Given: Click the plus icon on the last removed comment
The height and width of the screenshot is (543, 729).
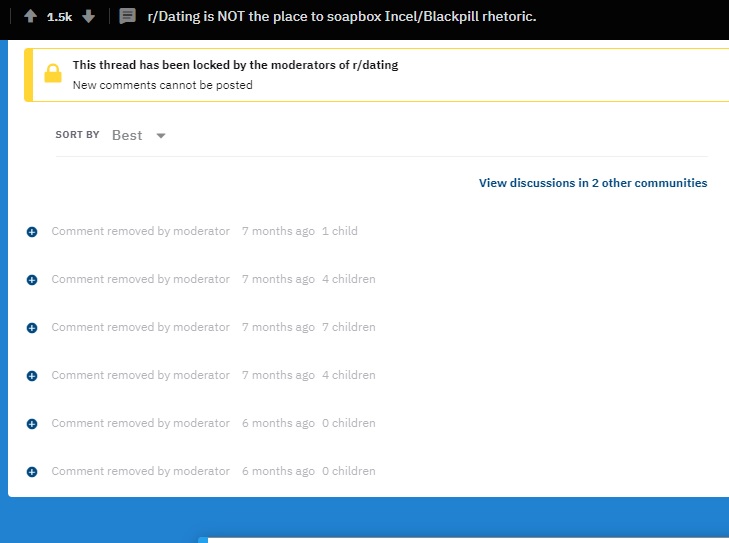Looking at the screenshot, I should (x=31, y=472).
